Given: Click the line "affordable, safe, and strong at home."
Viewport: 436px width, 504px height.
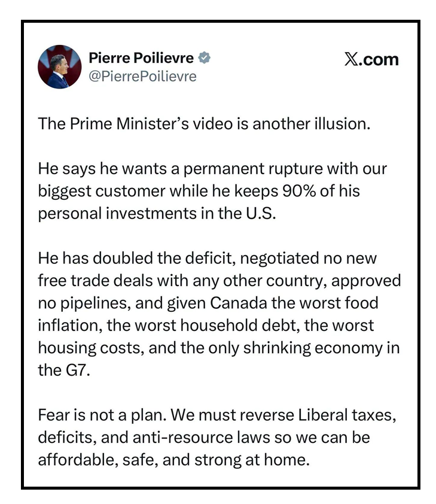Looking at the screenshot, I should point(173,461).
